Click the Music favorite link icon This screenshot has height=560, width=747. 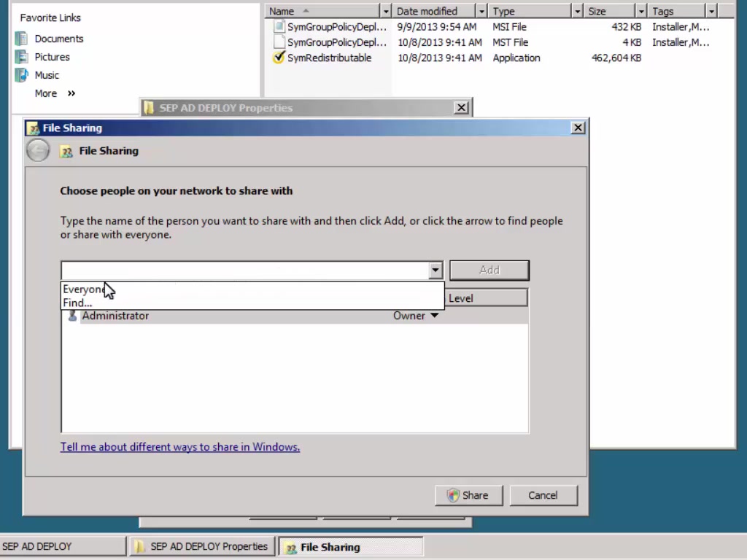(21, 75)
